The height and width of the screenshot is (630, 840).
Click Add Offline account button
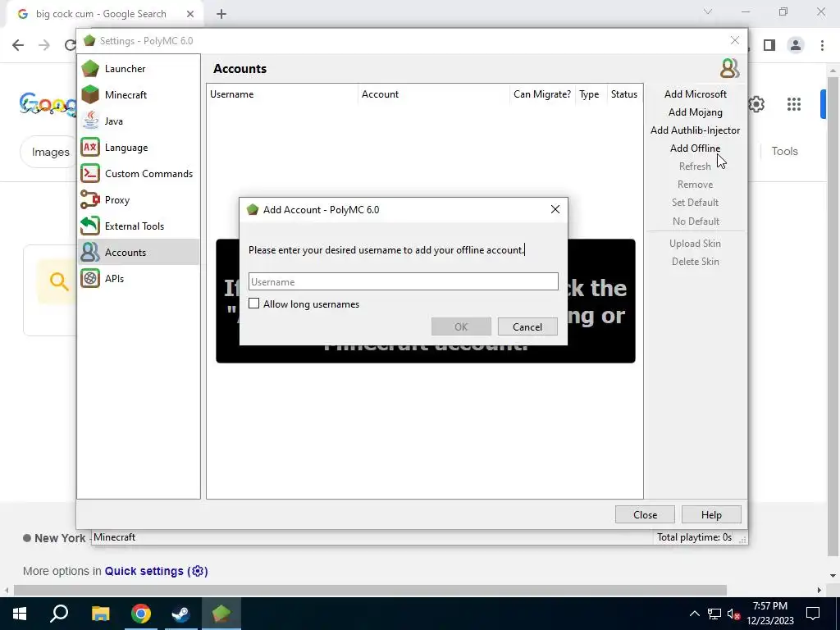click(696, 148)
